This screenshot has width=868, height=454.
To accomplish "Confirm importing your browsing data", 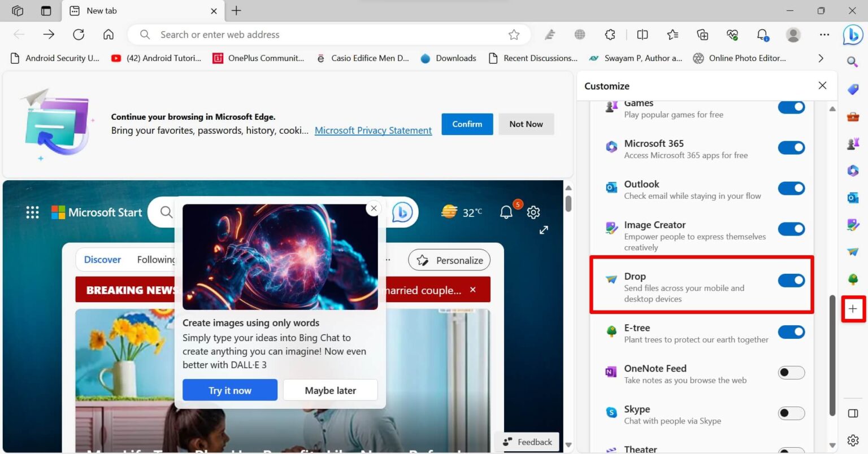I will tap(467, 124).
